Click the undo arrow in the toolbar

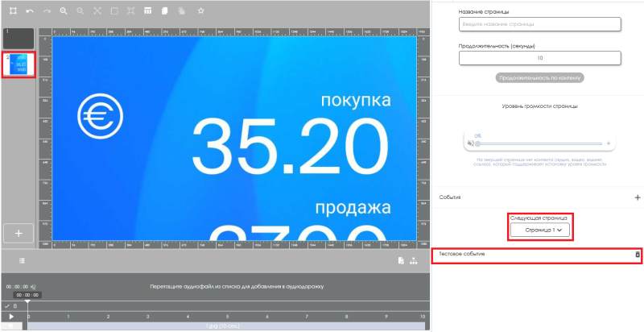click(x=30, y=11)
